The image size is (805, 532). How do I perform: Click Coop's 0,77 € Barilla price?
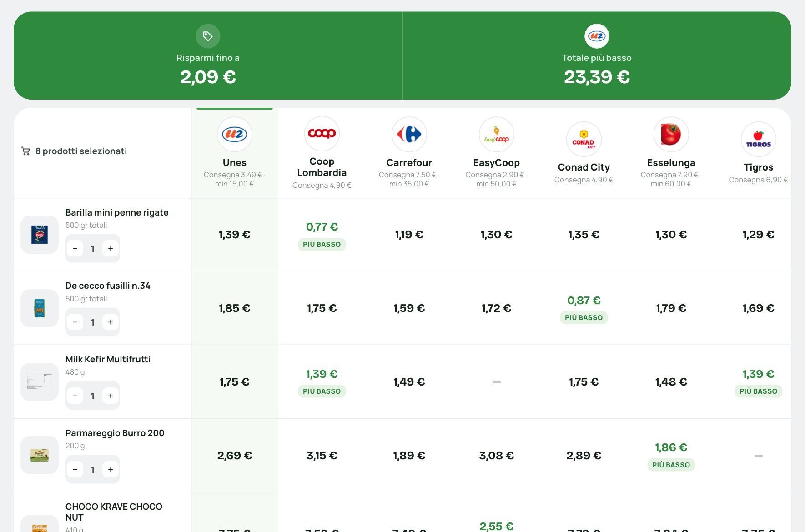(x=322, y=226)
